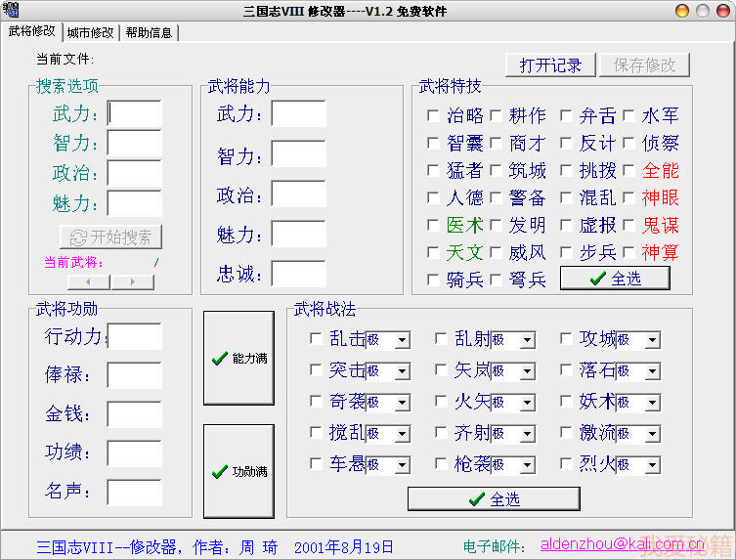Click the author email address link
This screenshot has height=560, width=736.
[x=606, y=546]
